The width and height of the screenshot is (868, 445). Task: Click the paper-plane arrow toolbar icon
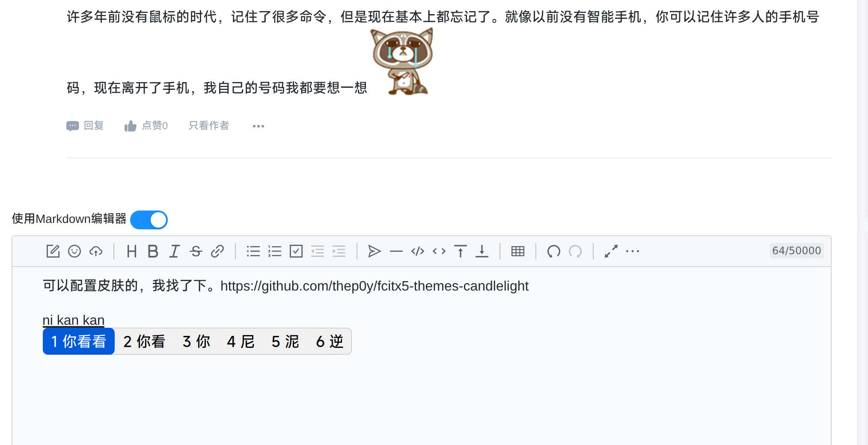click(375, 251)
